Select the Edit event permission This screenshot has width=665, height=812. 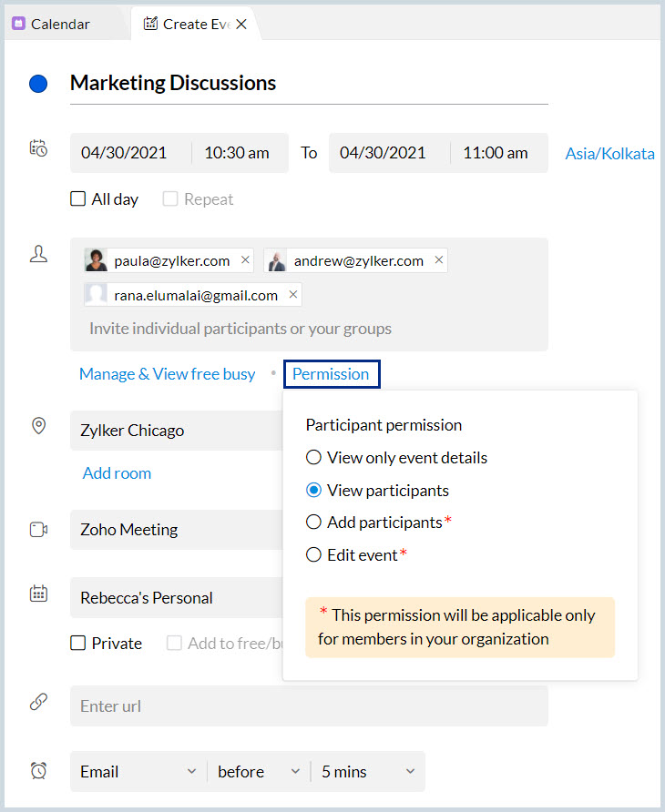point(313,554)
